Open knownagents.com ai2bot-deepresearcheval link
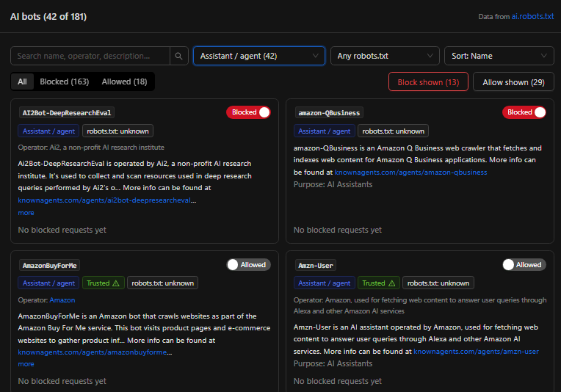 click(x=104, y=200)
